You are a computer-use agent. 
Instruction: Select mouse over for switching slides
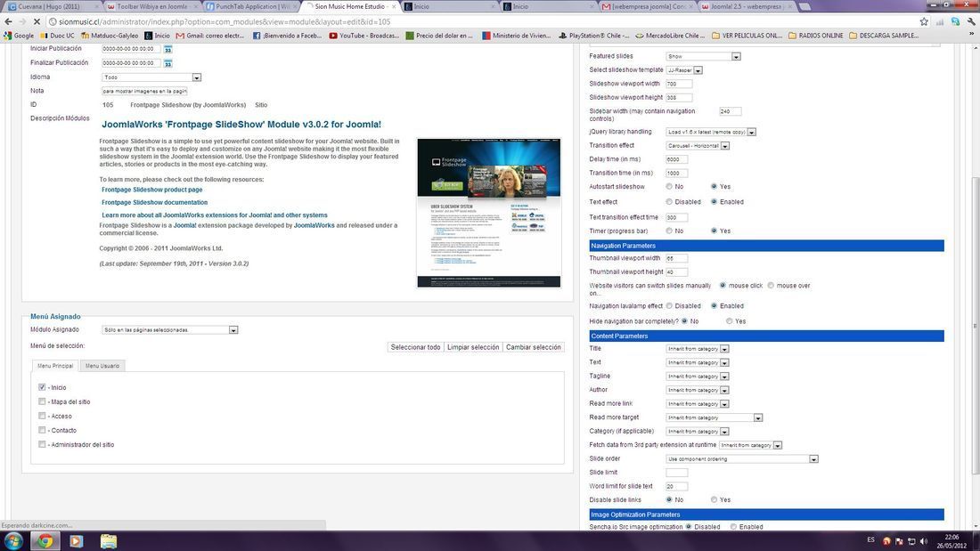click(x=772, y=286)
